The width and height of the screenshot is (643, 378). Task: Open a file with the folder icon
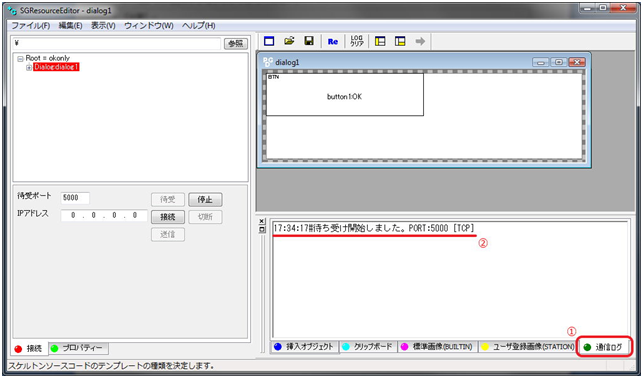289,41
